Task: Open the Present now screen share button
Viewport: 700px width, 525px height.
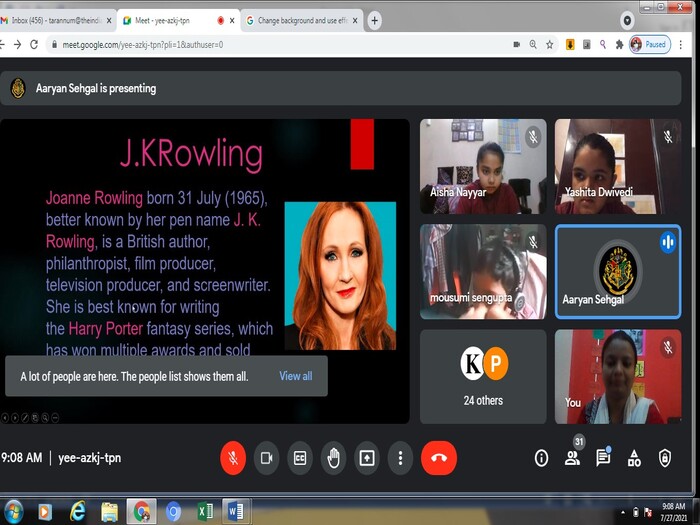Action: coord(367,458)
